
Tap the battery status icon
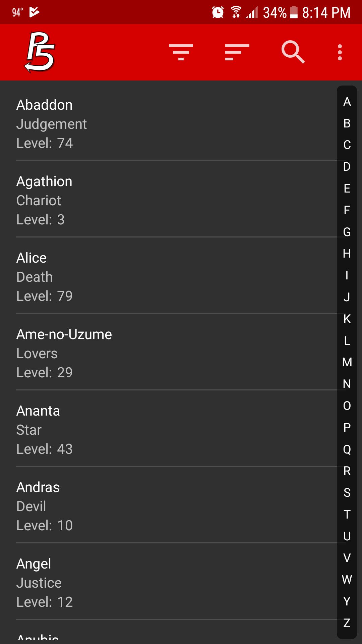(x=294, y=12)
